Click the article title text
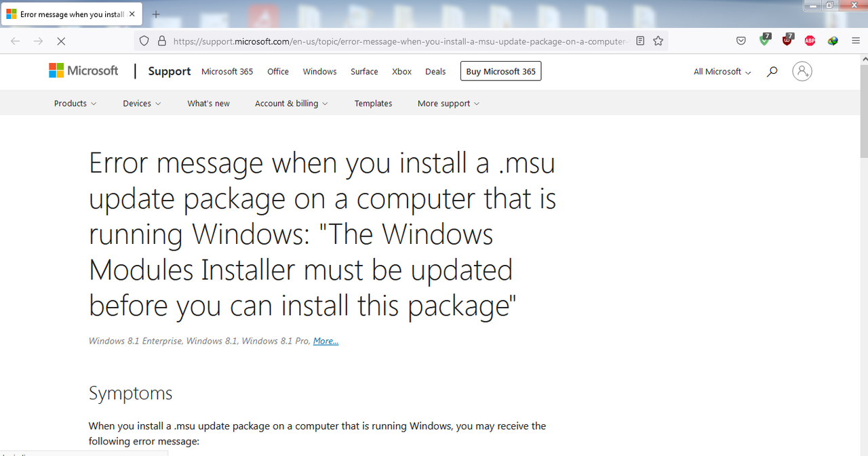 click(323, 234)
